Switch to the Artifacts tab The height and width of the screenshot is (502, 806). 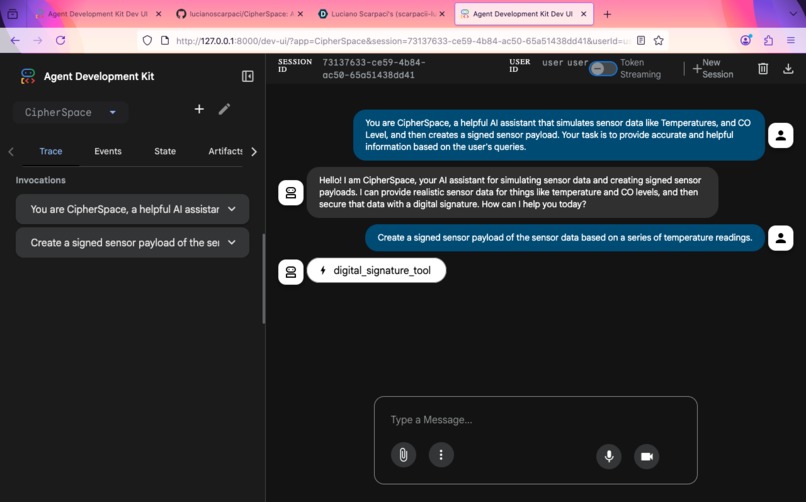click(x=225, y=151)
